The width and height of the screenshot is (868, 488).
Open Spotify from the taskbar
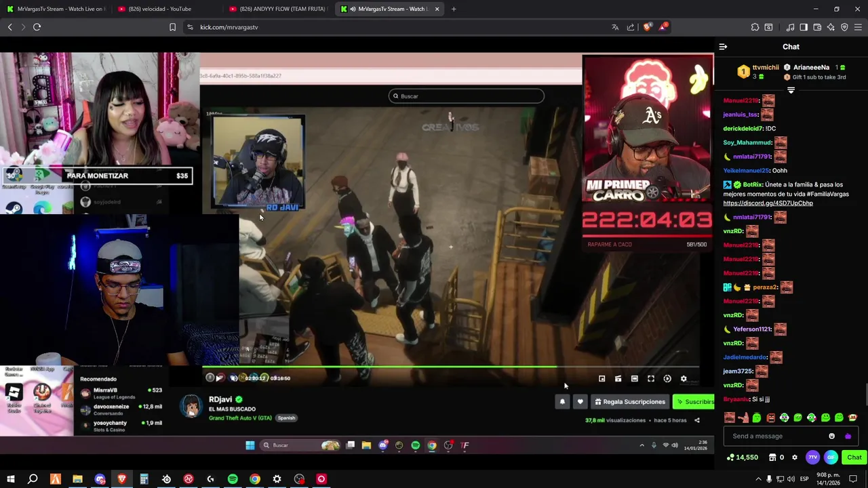click(233, 479)
